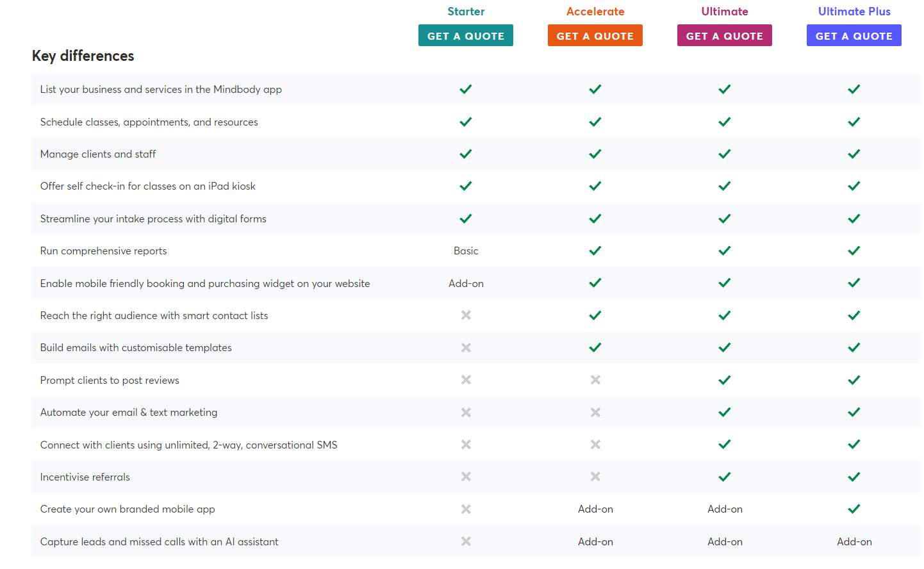Click GET A QUOTE under Ultimate Plus
This screenshot has width=924, height=569.
854,35
